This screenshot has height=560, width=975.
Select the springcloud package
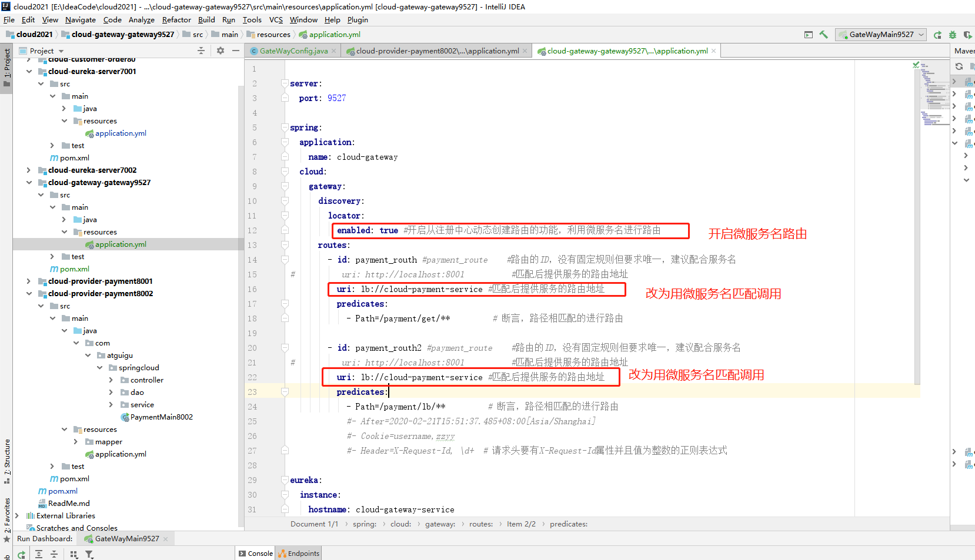point(134,368)
